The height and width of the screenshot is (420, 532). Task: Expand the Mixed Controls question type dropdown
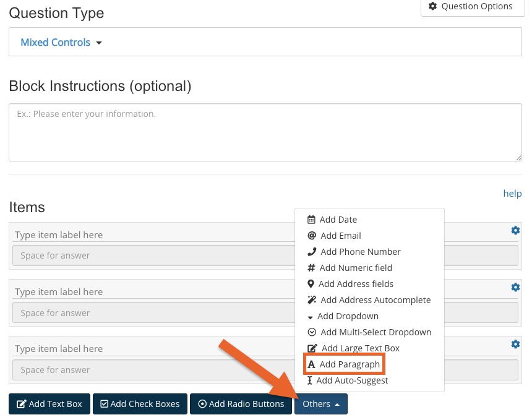click(61, 43)
